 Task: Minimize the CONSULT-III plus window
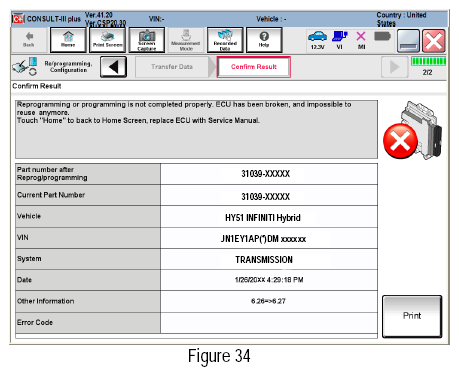(x=408, y=41)
